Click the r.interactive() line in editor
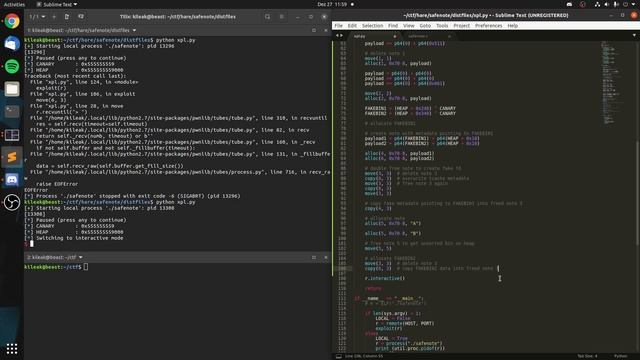 [384, 278]
